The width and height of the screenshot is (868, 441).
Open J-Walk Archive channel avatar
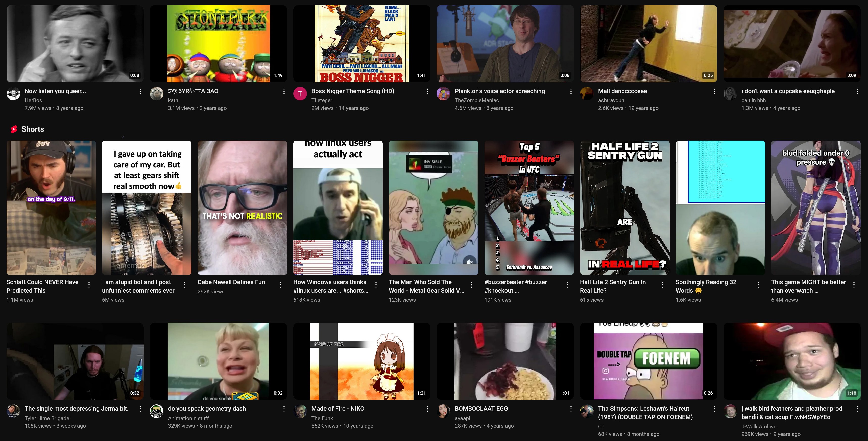pyautogui.click(x=730, y=411)
